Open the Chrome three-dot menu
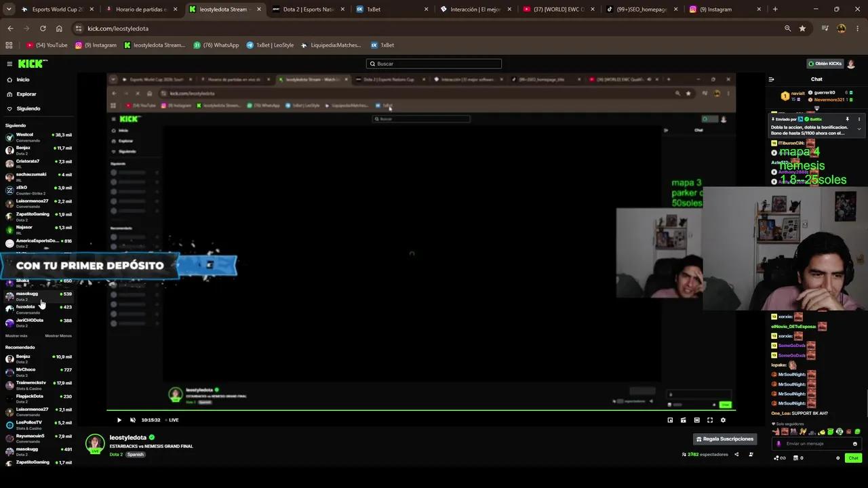The height and width of the screenshot is (488, 868). (858, 28)
